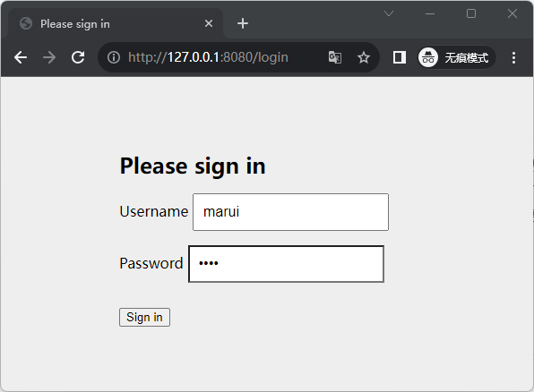
Task: Click the address bar URL text
Action: point(208,57)
